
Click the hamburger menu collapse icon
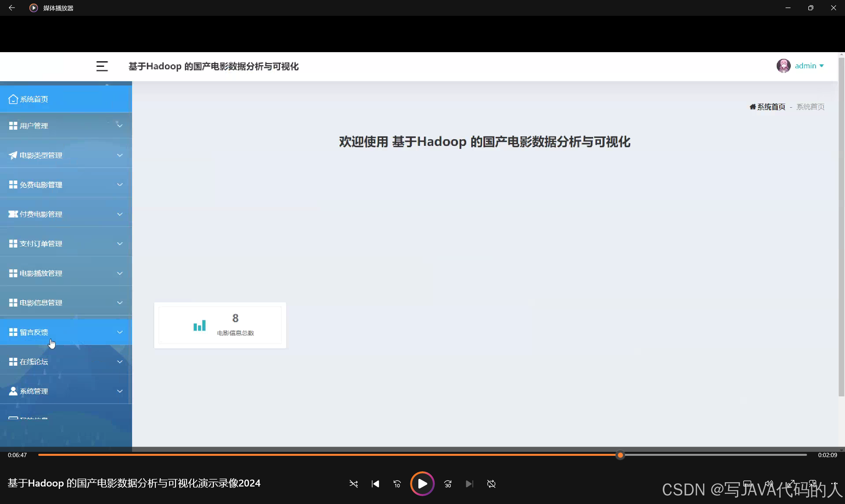pyautogui.click(x=102, y=66)
